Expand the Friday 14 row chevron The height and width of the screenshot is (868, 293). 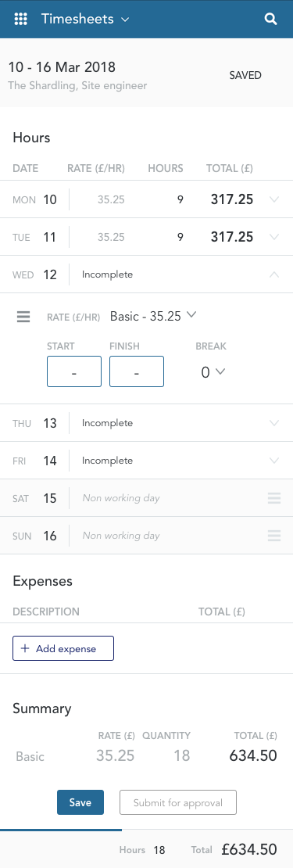tap(273, 461)
